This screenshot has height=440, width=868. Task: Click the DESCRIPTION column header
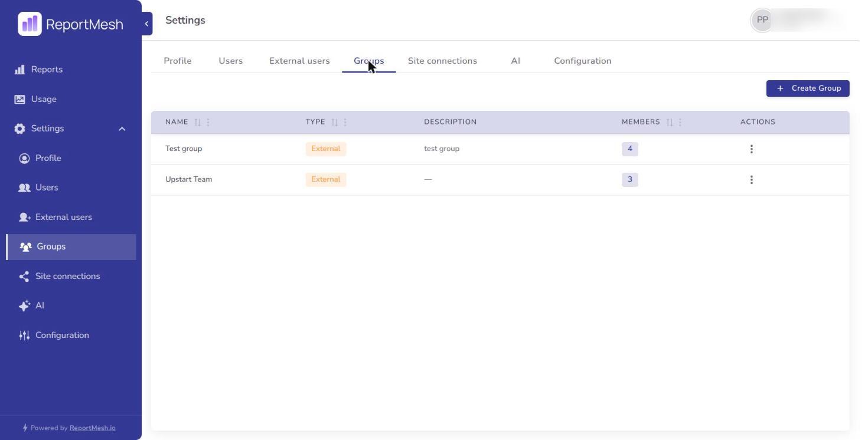pyautogui.click(x=450, y=122)
